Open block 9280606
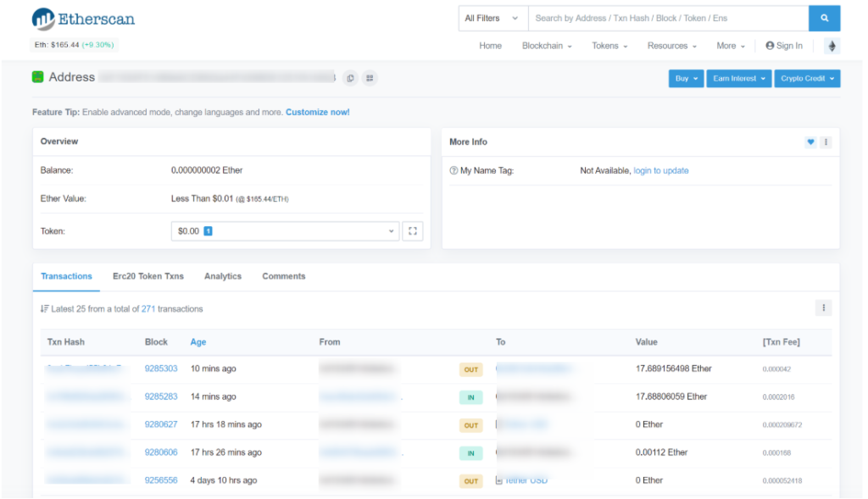Image resolution: width=868 pixels, height=499 pixels. point(161,452)
